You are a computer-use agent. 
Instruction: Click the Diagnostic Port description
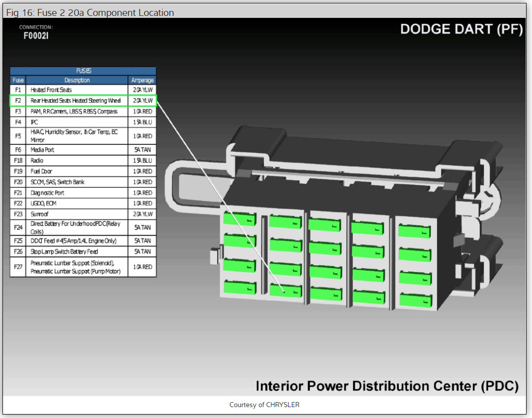pyautogui.click(x=47, y=193)
